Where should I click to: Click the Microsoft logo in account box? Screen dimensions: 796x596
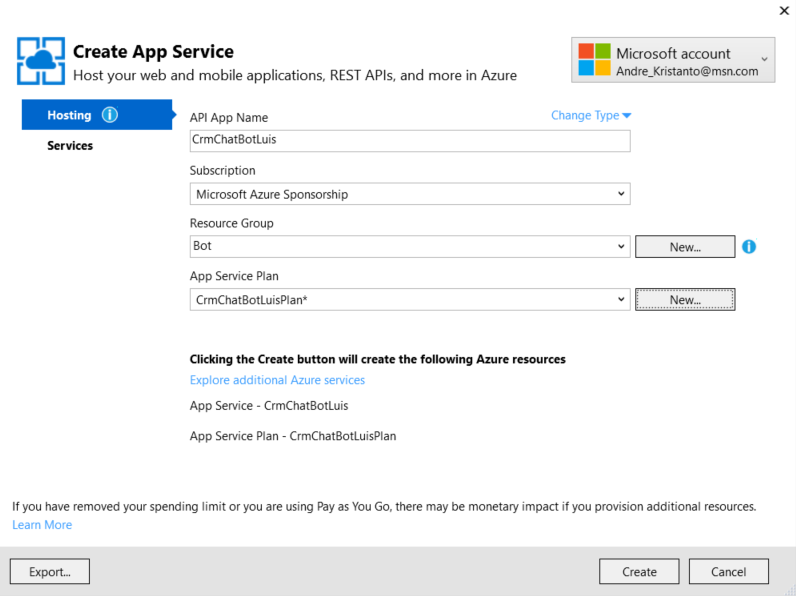pos(594,59)
